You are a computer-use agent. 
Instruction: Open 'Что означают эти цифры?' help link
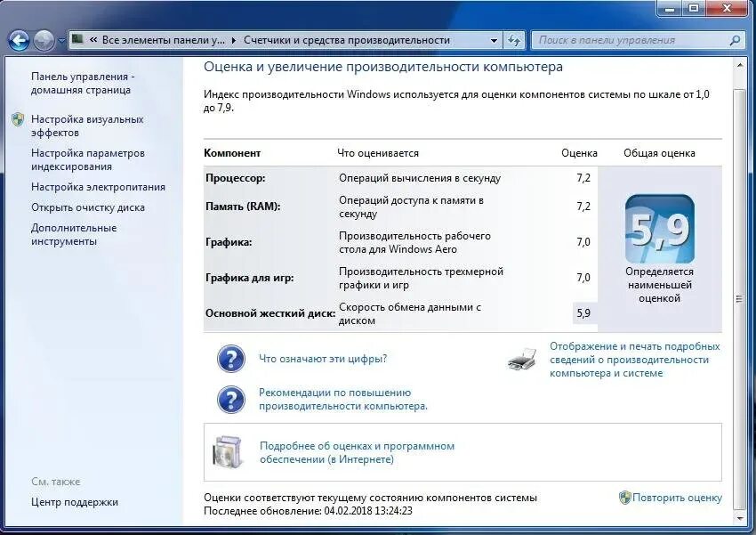click(323, 359)
